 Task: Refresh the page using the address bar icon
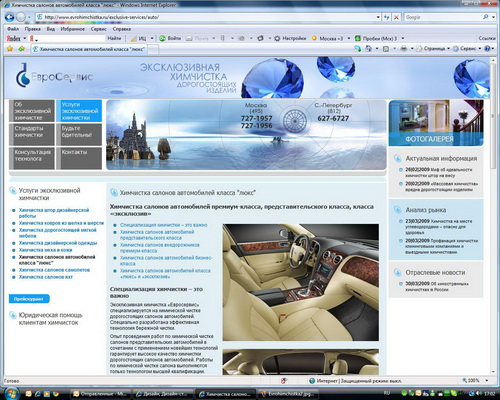point(387,17)
